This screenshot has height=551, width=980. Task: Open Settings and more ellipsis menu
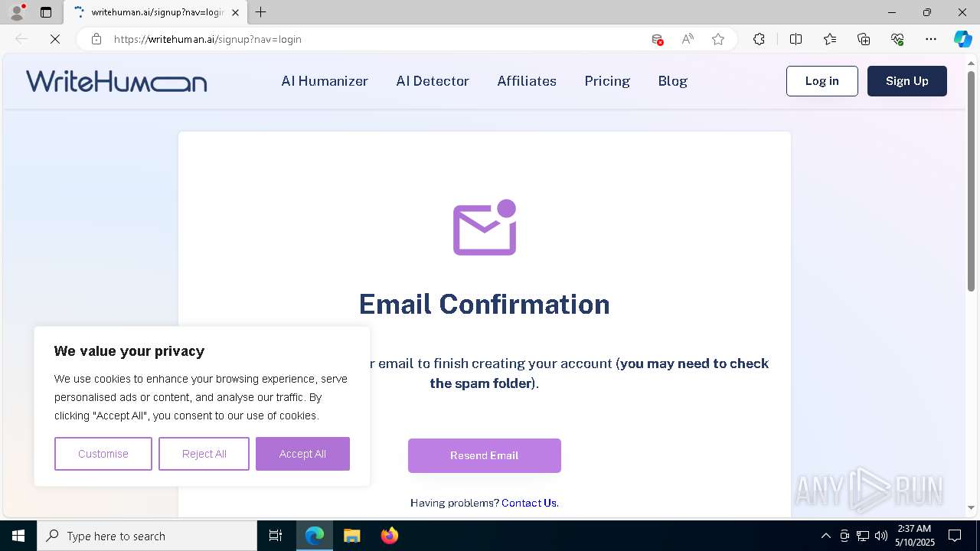coord(931,39)
